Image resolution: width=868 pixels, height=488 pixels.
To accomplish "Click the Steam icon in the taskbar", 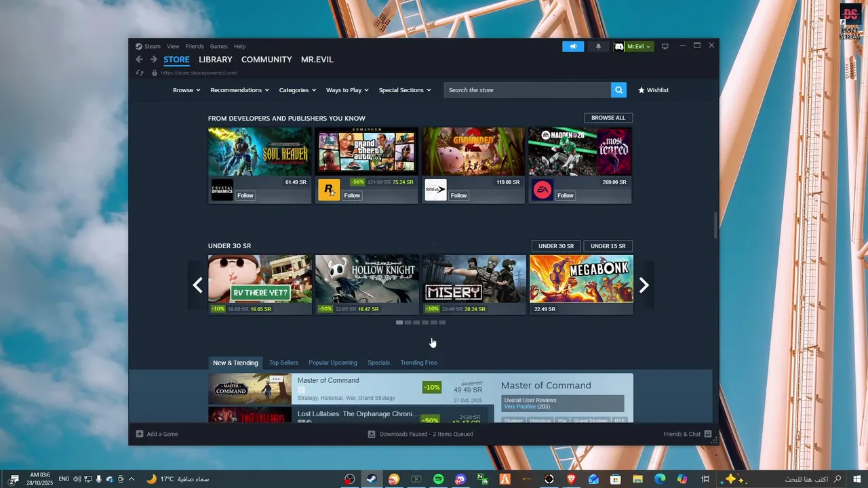I will click(372, 479).
